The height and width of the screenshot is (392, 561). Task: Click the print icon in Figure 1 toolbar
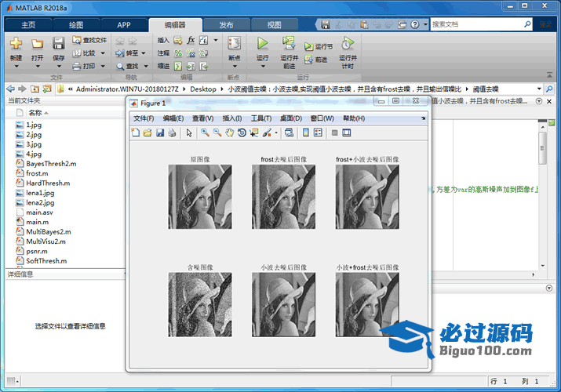pyautogui.click(x=172, y=133)
